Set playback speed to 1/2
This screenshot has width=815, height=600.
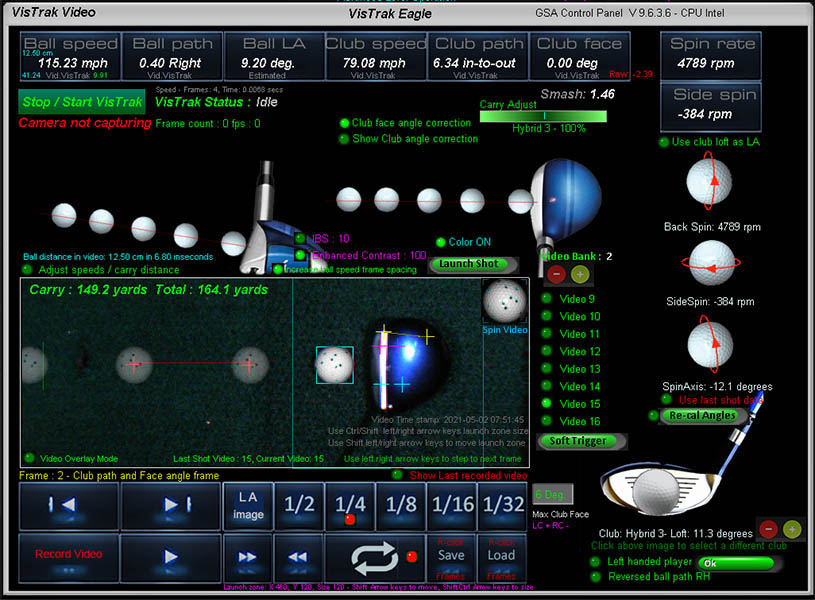(x=299, y=505)
